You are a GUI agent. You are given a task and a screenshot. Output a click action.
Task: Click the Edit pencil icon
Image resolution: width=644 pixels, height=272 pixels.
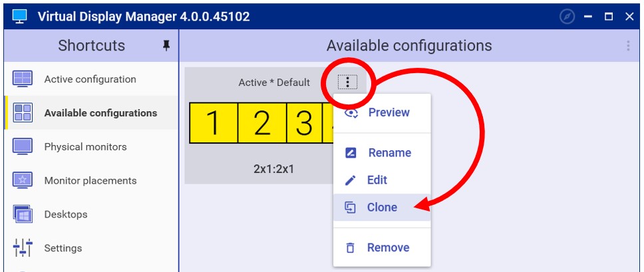(351, 180)
